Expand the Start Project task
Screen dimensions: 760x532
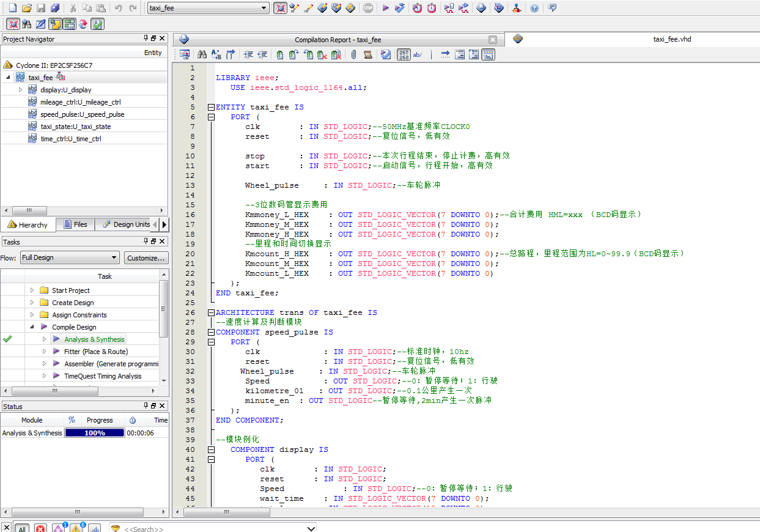pos(32,290)
